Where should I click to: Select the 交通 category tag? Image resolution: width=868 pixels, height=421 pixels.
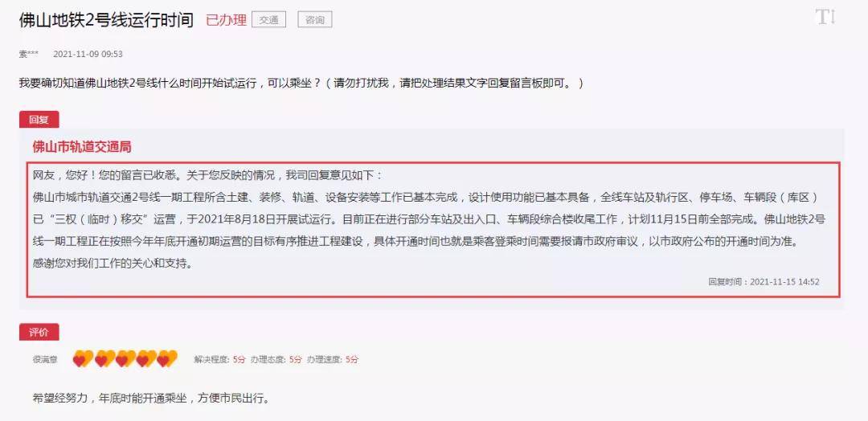pyautogui.click(x=269, y=20)
